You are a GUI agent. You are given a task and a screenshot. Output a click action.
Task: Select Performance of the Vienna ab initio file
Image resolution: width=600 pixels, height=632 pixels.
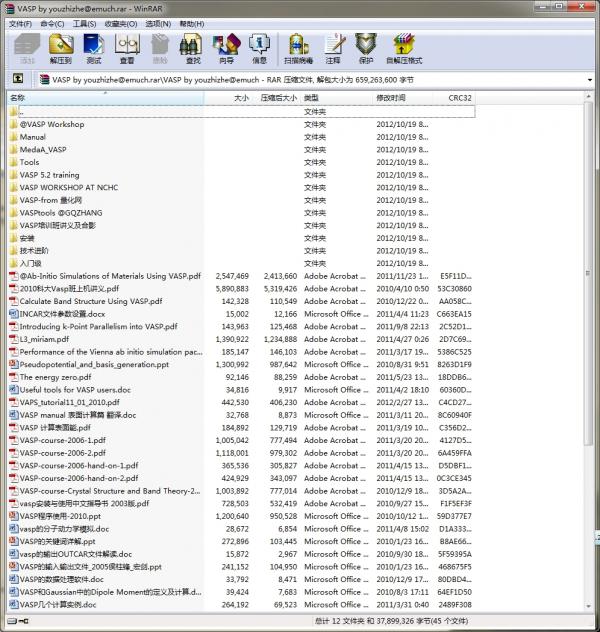point(241,352)
